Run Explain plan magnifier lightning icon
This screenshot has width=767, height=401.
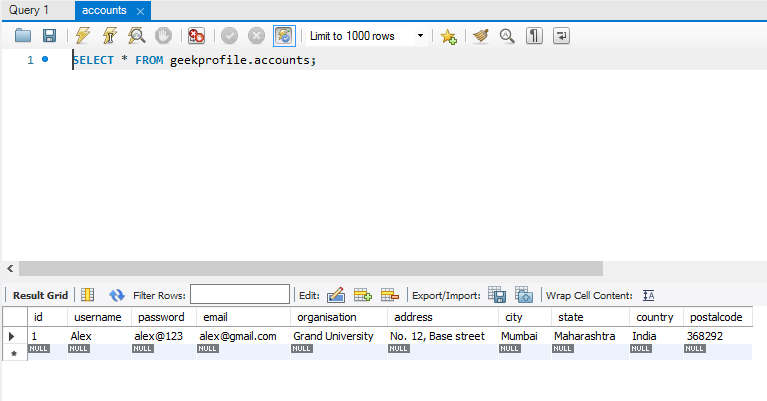pos(136,36)
